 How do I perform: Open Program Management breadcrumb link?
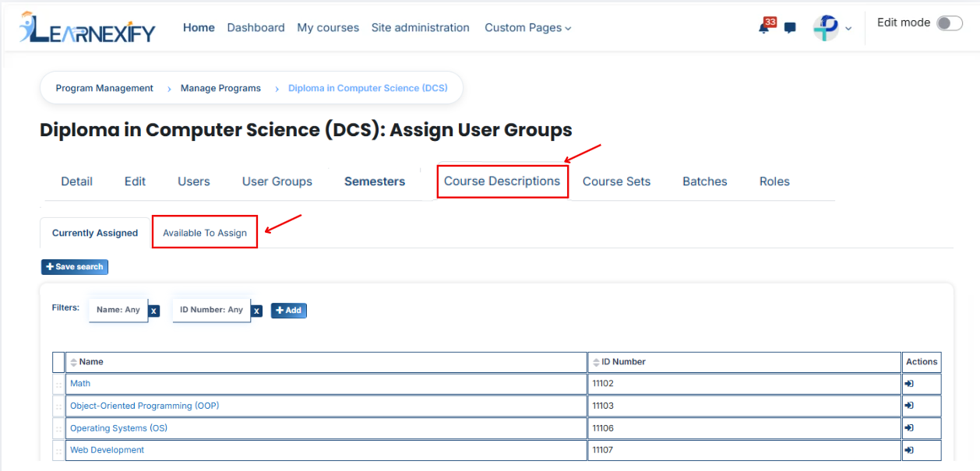pos(104,88)
